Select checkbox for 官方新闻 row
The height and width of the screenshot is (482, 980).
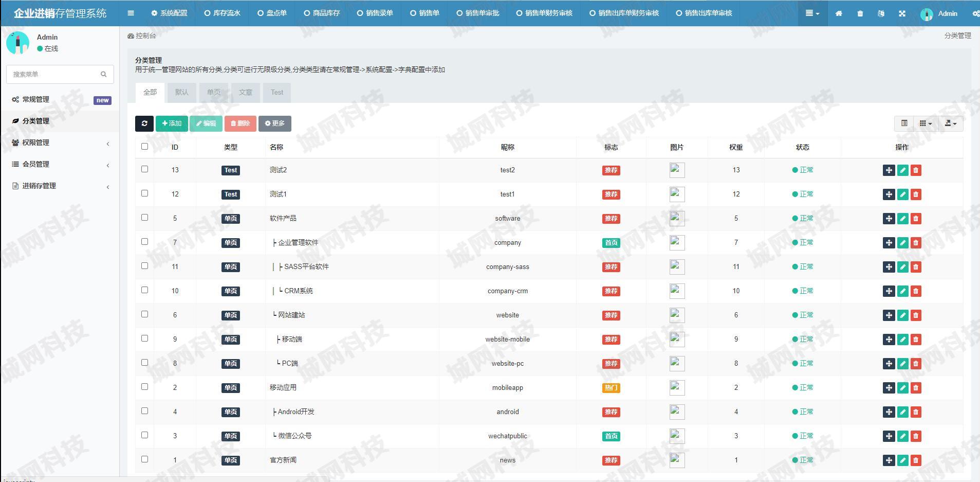144,459
